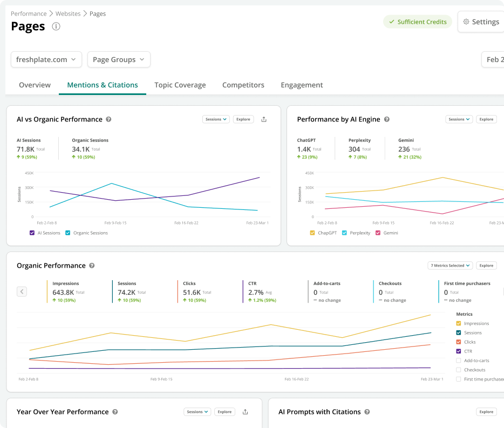This screenshot has width=504, height=428.
Task: Disable the Perplexity legend checkbox
Action: point(344,233)
